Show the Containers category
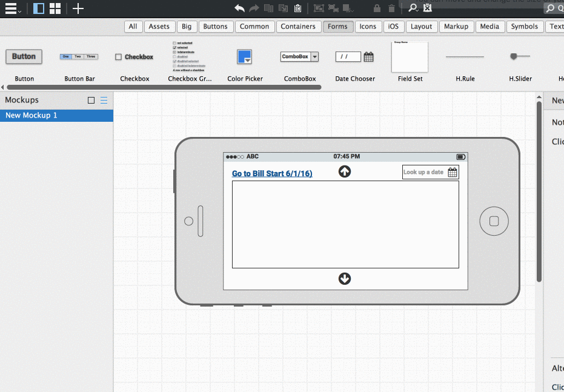 [x=298, y=27]
